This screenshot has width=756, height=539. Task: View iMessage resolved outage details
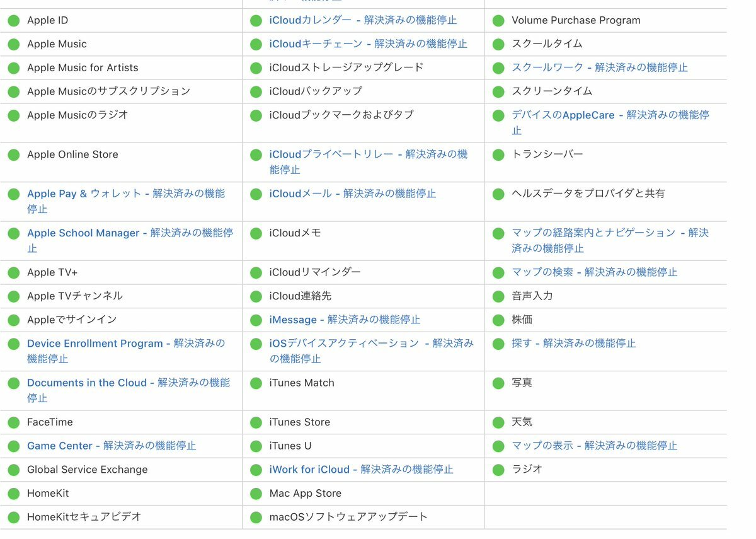pyautogui.click(x=344, y=320)
